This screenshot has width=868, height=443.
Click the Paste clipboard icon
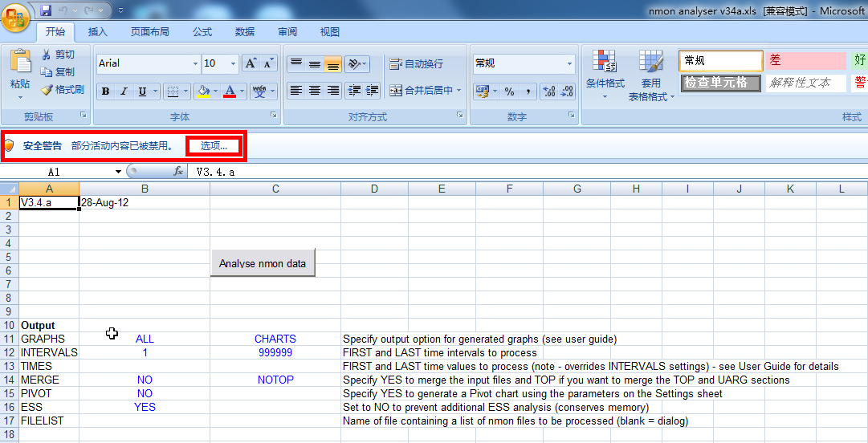point(20,61)
